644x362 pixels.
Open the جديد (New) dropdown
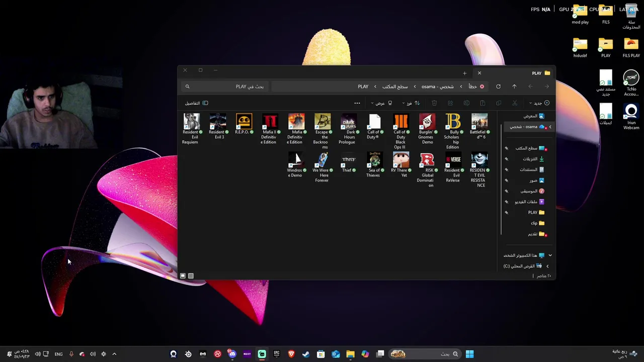tap(538, 103)
